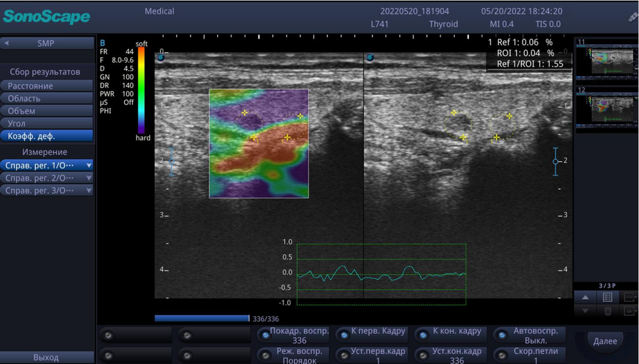Click the export icon beside report icon
Image resolution: width=639 pixels, height=364 pixels.
(629, 297)
